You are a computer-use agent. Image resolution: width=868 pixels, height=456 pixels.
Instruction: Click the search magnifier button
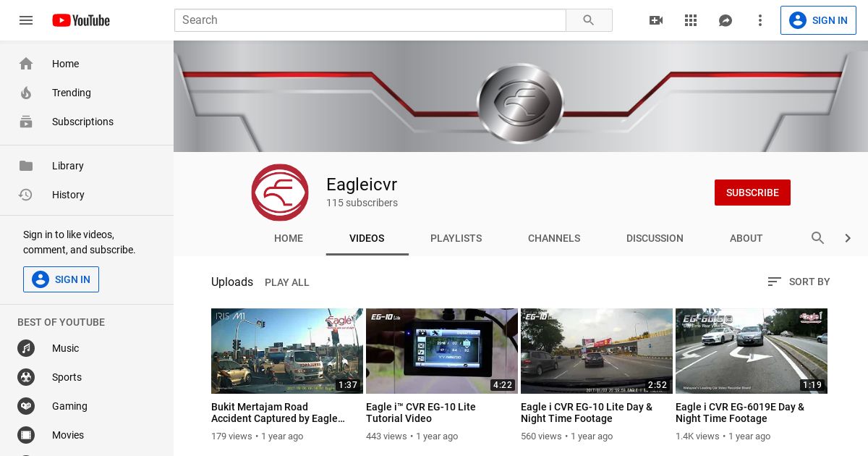tap(589, 20)
